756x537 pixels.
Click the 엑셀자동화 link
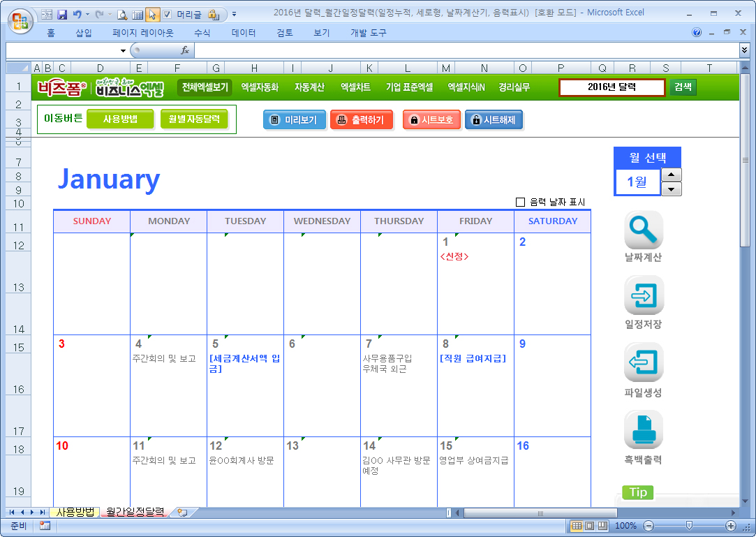[260, 87]
